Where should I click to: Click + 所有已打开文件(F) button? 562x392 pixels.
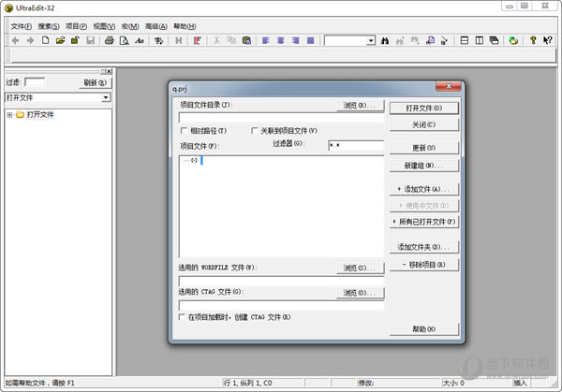coord(424,222)
